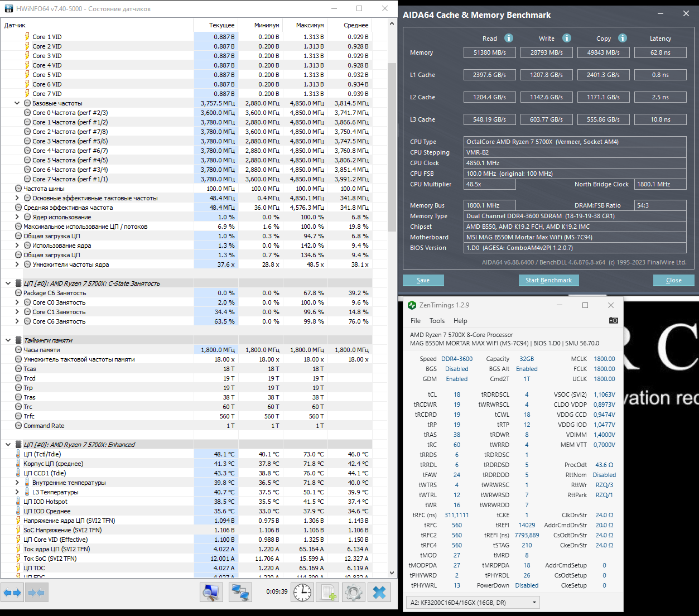Click the clock icon beside Частота шины
699x616 pixels.
18,189
